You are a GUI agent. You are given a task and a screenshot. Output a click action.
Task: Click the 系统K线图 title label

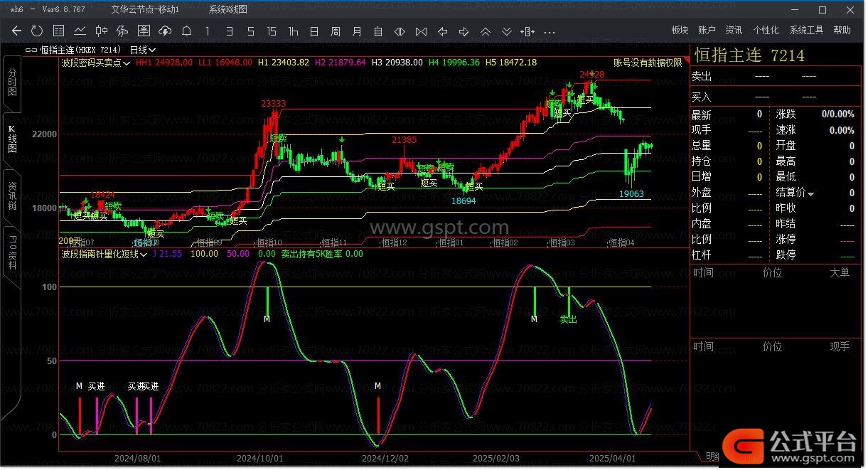click(x=228, y=9)
